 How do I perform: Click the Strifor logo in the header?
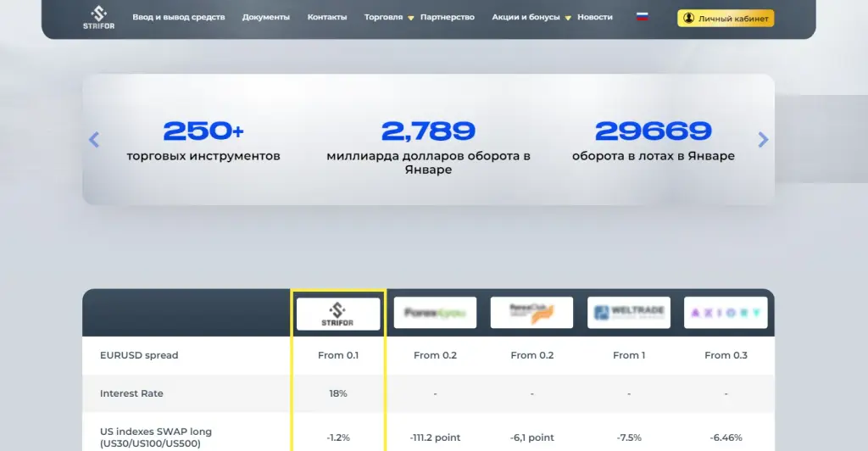click(x=98, y=17)
